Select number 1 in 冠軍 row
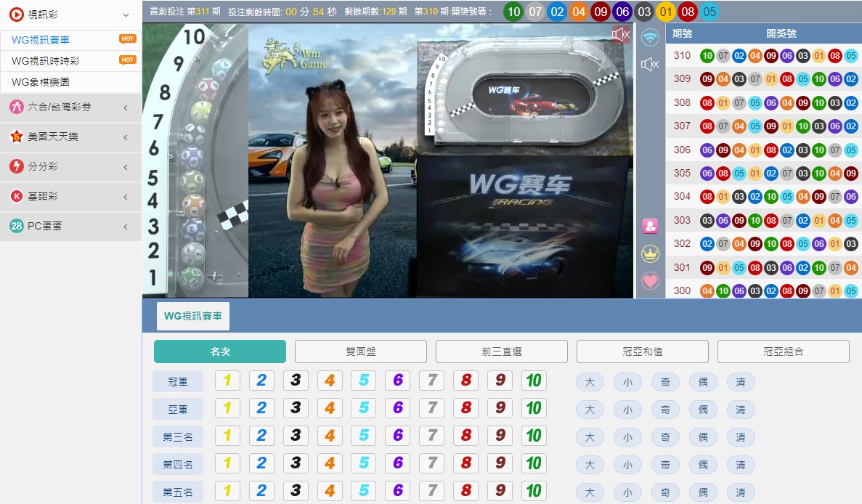 [227, 381]
